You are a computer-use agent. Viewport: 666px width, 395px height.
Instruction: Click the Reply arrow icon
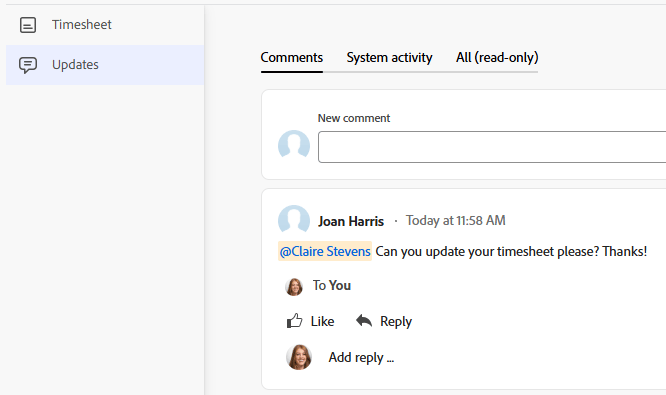tap(364, 321)
